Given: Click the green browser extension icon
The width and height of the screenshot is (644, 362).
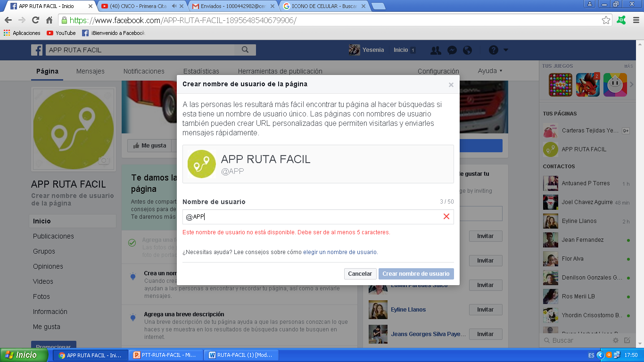Looking at the screenshot, I should [621, 20].
